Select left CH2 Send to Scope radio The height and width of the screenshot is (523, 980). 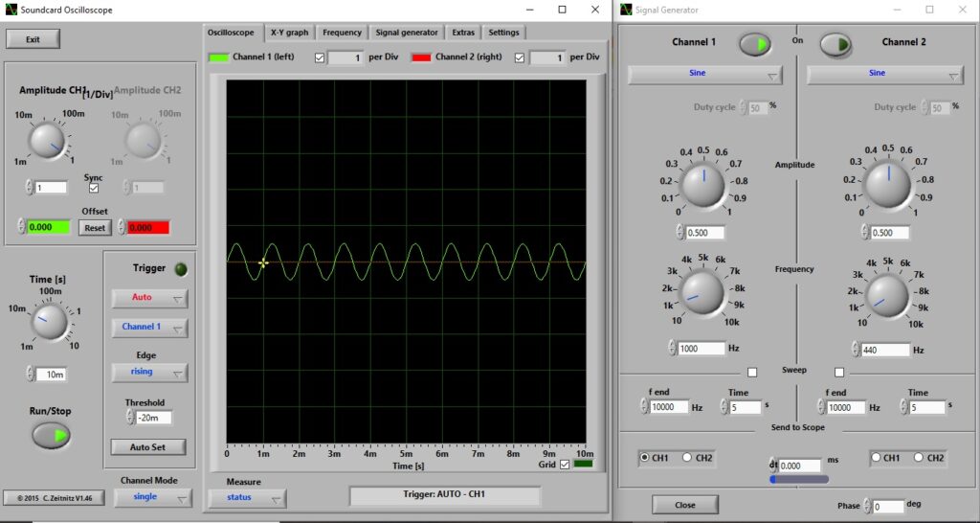[687, 458]
